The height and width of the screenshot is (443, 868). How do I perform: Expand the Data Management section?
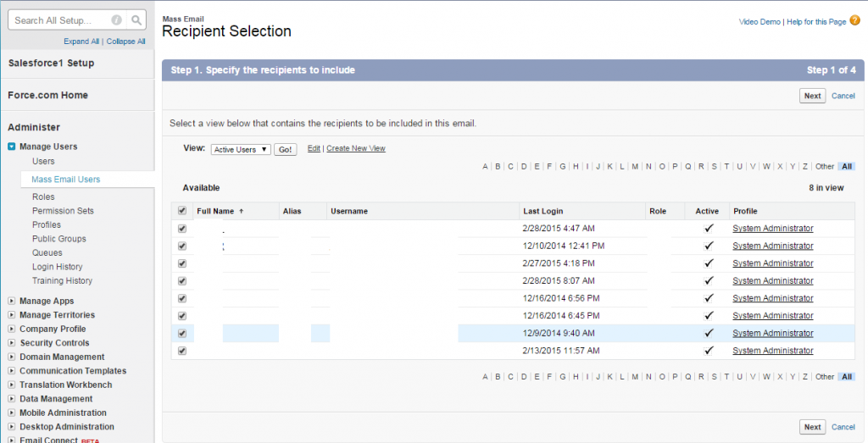click(x=12, y=399)
